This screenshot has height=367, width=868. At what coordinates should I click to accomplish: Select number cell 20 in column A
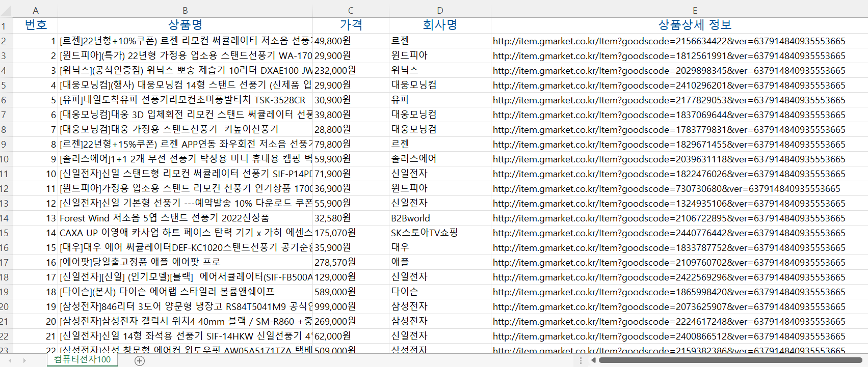pyautogui.click(x=35, y=321)
